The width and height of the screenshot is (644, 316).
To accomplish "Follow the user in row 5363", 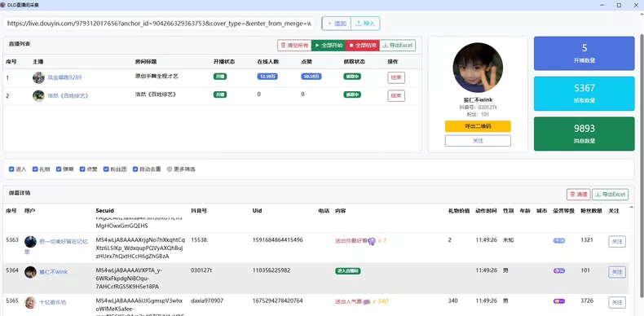I will [x=617, y=242].
